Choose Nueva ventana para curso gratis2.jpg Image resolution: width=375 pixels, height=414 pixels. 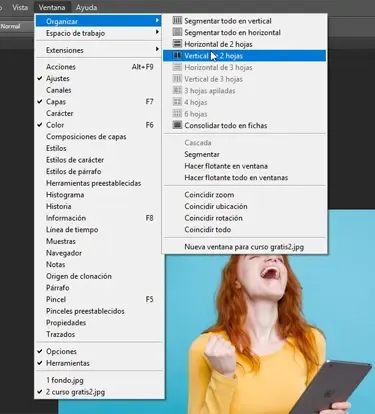244,247
